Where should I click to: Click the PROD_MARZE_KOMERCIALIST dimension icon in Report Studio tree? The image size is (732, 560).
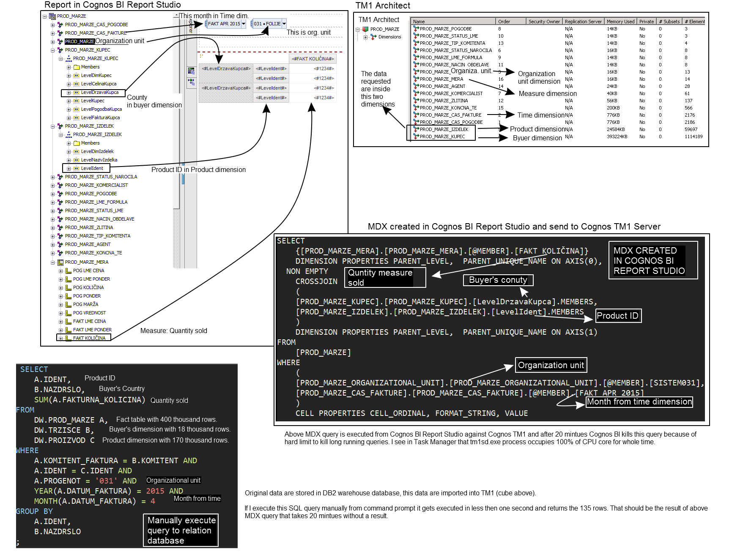pos(60,186)
